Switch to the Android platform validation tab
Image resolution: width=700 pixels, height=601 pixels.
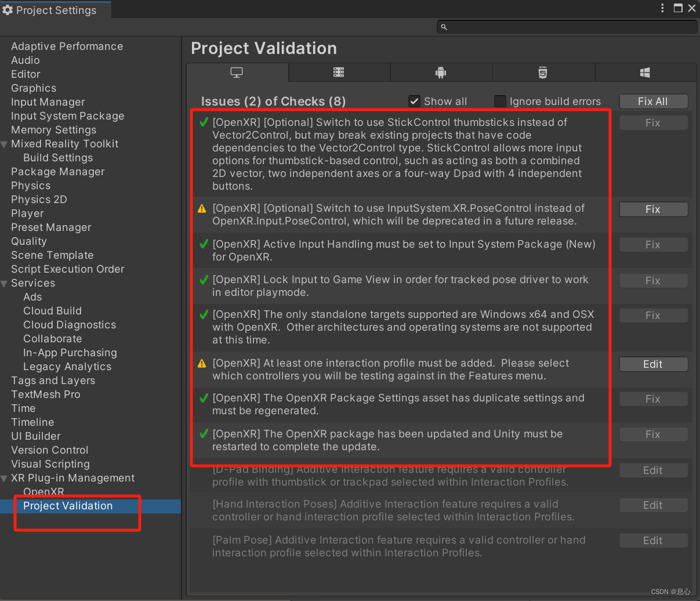pyautogui.click(x=441, y=72)
